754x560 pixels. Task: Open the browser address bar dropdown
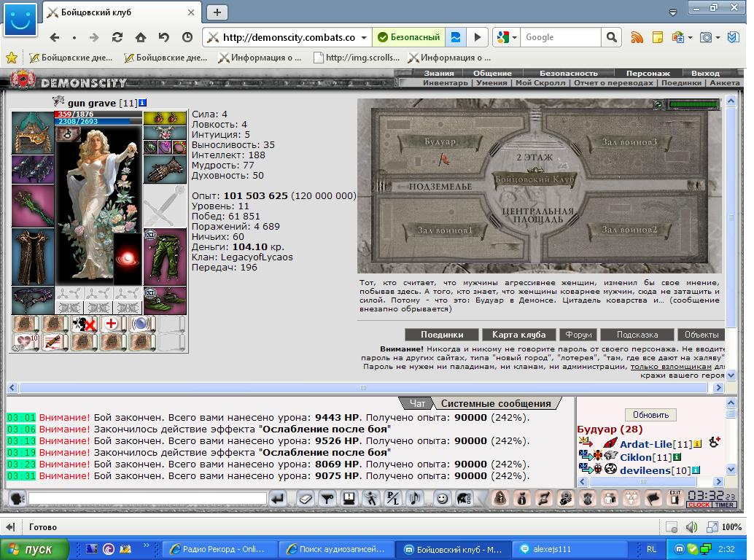point(364,37)
